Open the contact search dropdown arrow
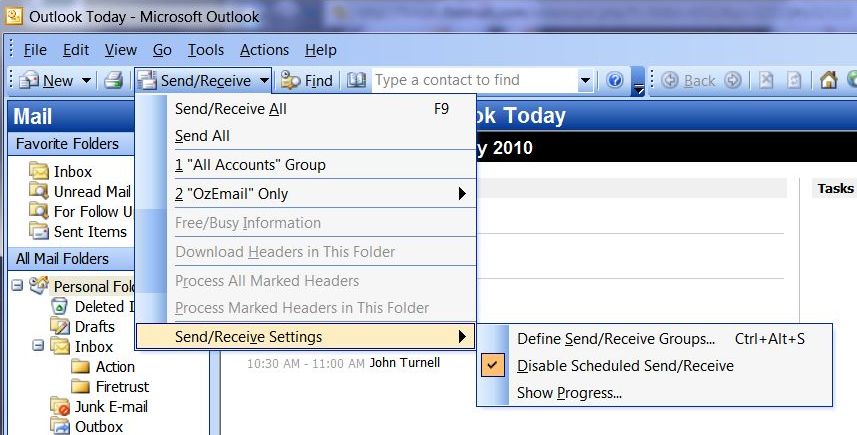The width and height of the screenshot is (857, 435). click(x=585, y=81)
